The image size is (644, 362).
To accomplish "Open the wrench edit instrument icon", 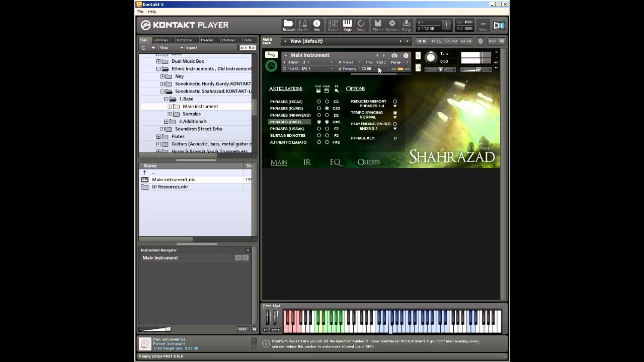I will click(x=271, y=55).
